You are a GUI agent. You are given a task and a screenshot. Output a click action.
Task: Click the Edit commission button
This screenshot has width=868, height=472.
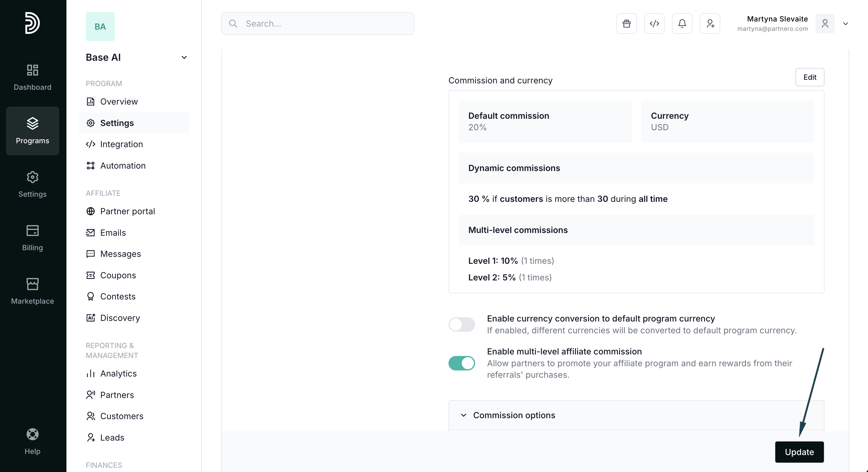(809, 77)
